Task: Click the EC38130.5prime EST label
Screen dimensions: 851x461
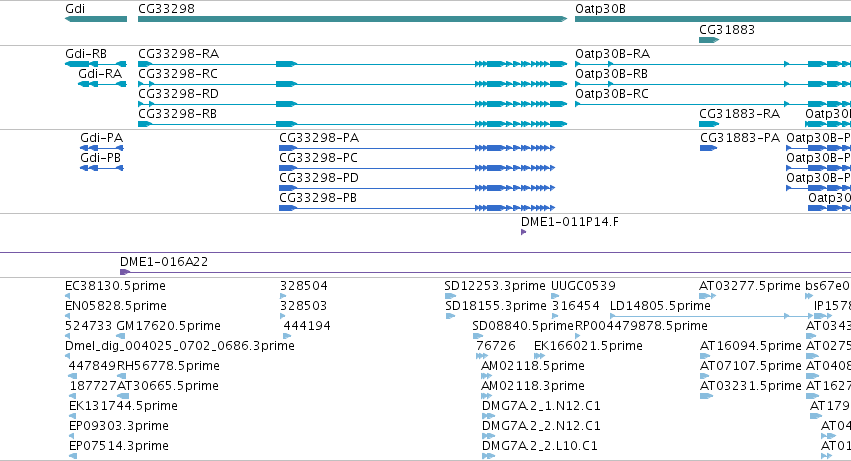Action: 116,286
